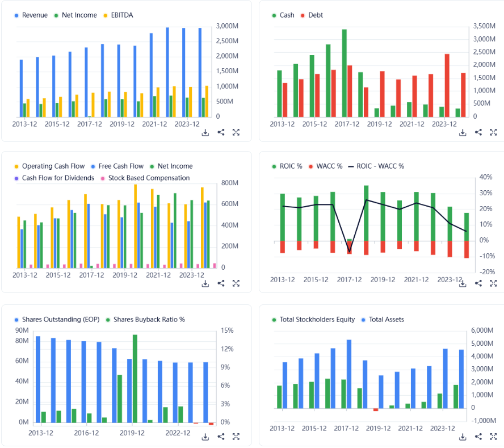Click the red negative Stockholders Equity bar
504x448 pixels.
pos(376,410)
